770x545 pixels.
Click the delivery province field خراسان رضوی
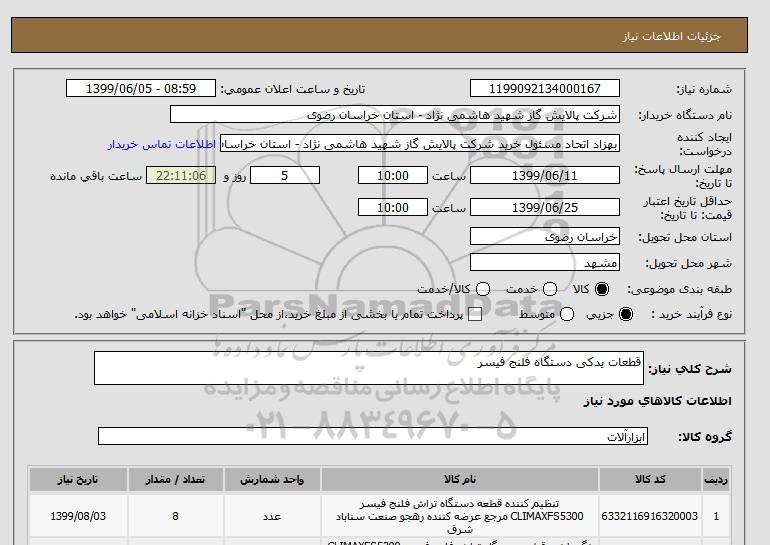point(545,237)
